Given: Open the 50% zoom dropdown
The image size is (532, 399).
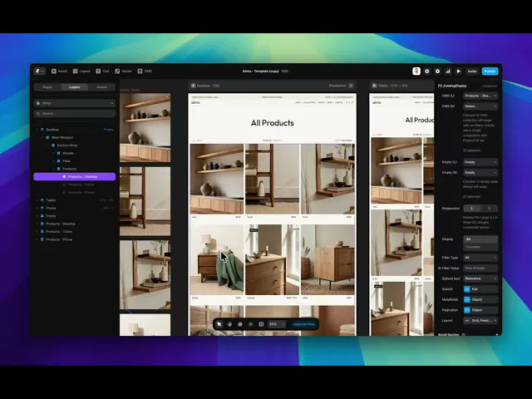Looking at the screenshot, I should click(277, 324).
